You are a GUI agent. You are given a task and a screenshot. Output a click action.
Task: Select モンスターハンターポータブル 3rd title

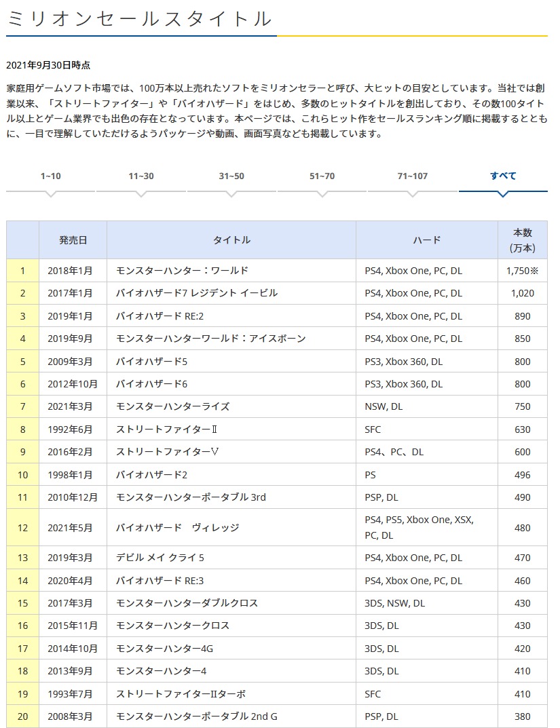click(x=191, y=498)
